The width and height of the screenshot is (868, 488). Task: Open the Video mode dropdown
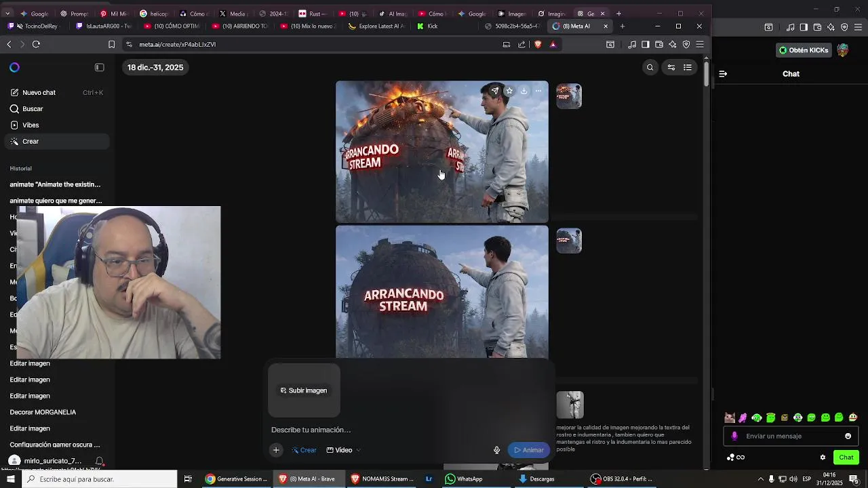point(343,450)
